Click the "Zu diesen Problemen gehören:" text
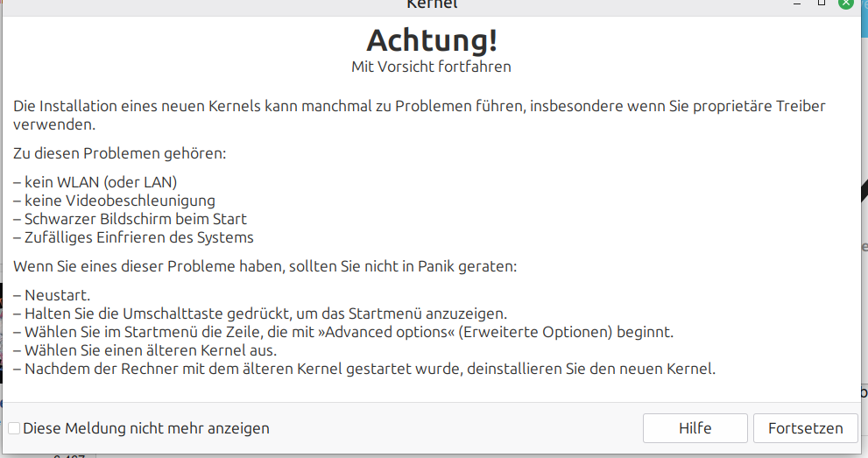The height and width of the screenshot is (458, 868). click(x=120, y=153)
